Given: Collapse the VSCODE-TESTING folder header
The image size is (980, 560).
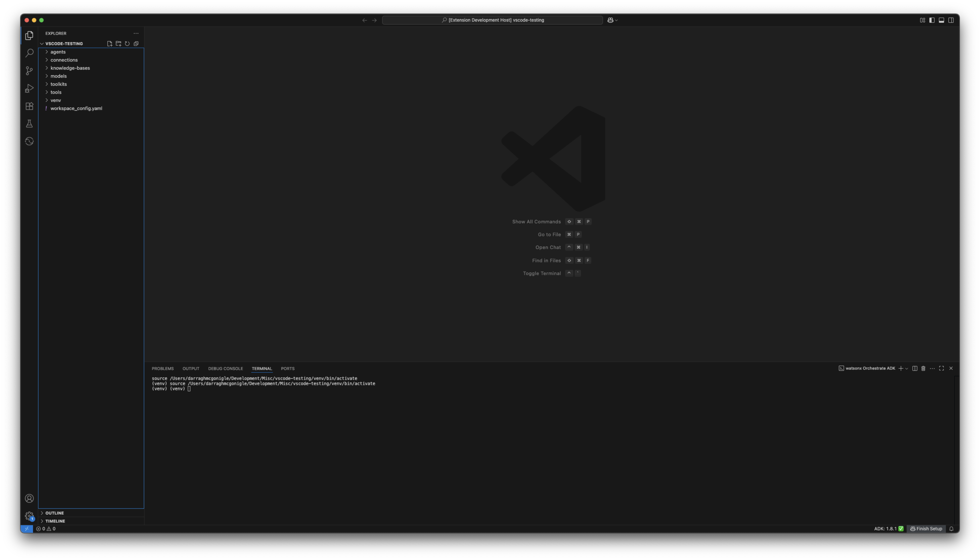Looking at the screenshot, I should [42, 43].
